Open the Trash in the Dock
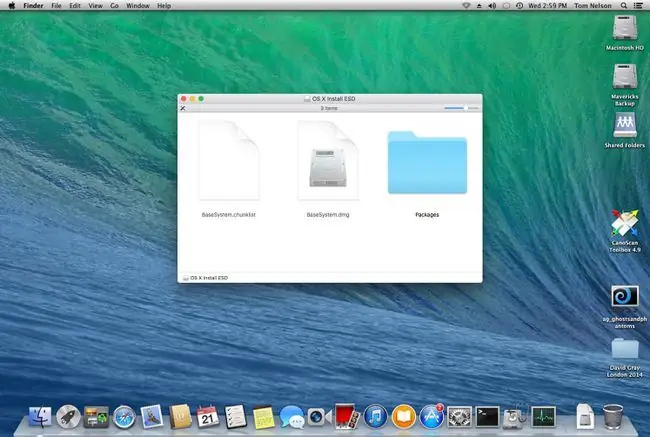 pyautogui.click(x=613, y=416)
